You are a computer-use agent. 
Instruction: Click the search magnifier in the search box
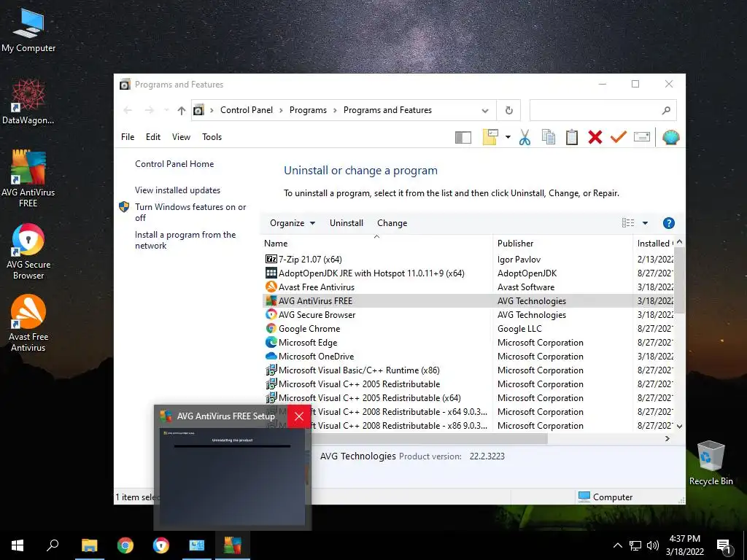click(x=666, y=111)
